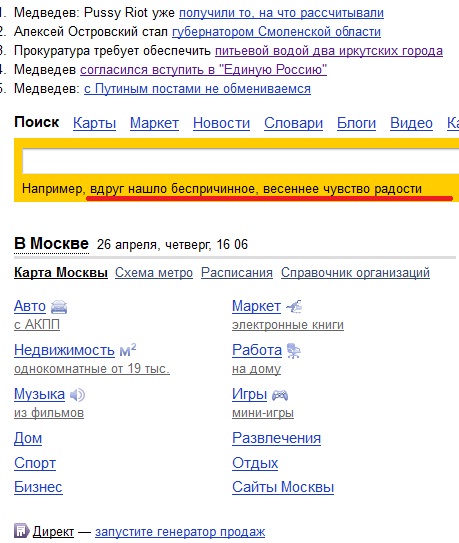This screenshot has height=543, width=459.
Task: Click the 'мини-игры' sublink
Action: [x=263, y=413]
